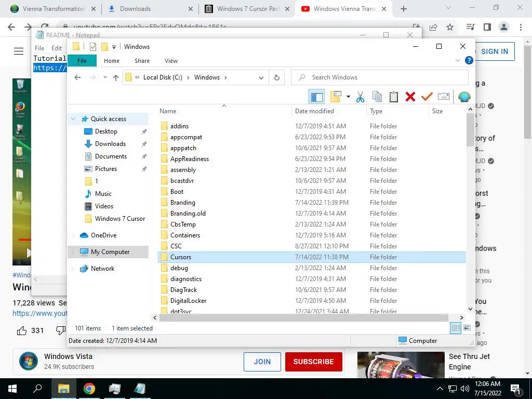Select Music in navigation pane
This screenshot has width=532, height=399.
point(103,194)
